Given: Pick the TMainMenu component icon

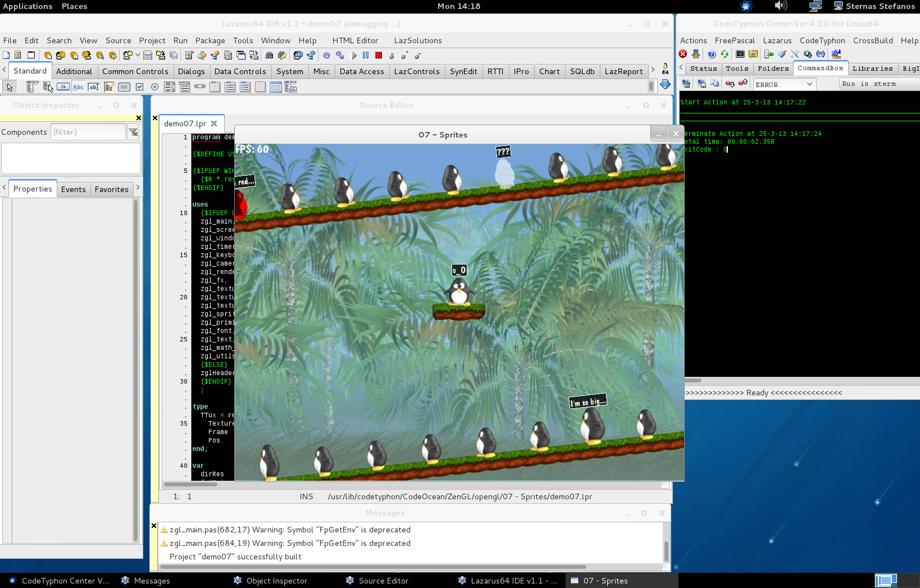Looking at the screenshot, I should pos(32,86).
